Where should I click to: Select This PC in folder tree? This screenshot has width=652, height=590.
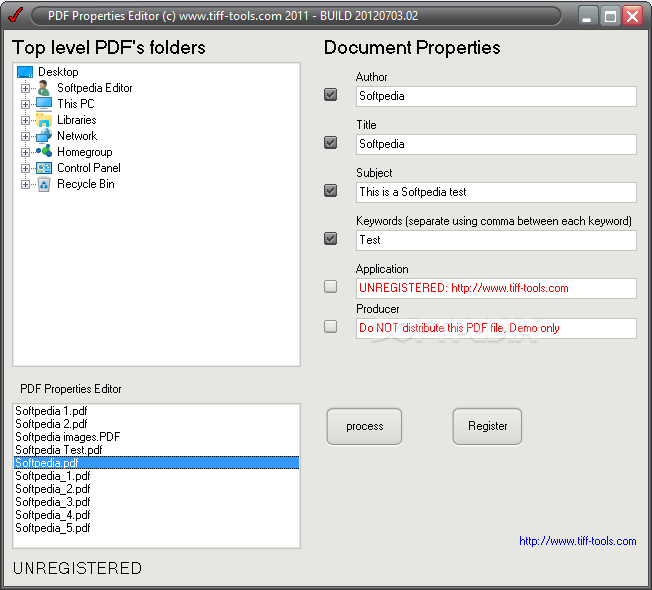coord(76,104)
